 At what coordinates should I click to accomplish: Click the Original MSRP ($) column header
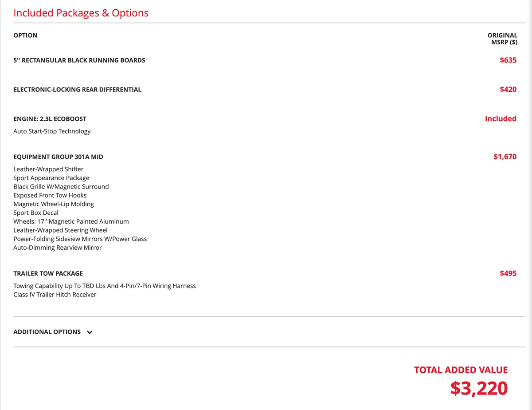[x=502, y=39]
